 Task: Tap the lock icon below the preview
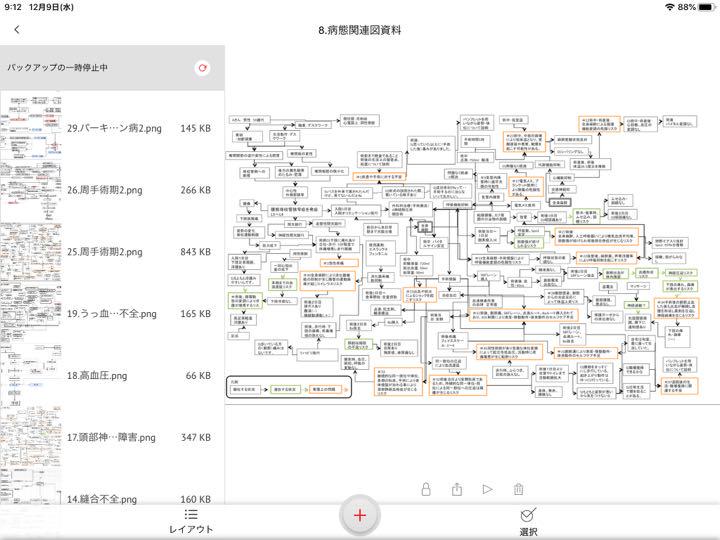click(x=426, y=489)
